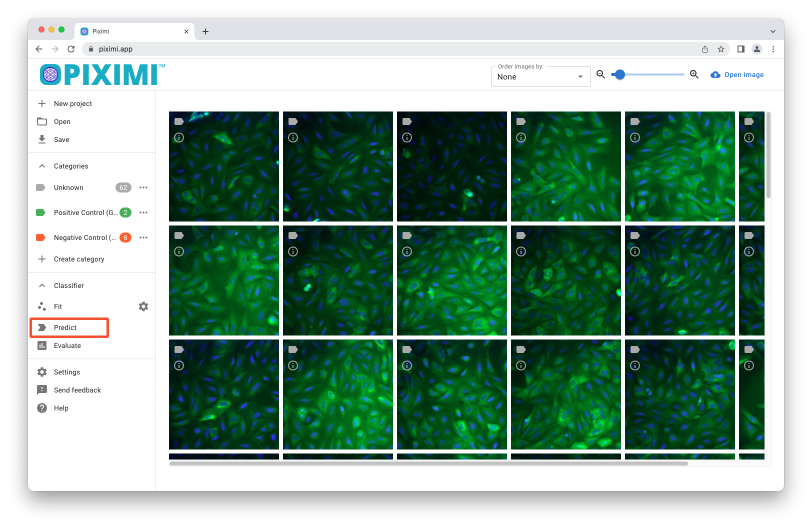Viewport: 812px width, 528px height.
Task: Click the vertical scrollbar of image grid
Action: [768, 154]
